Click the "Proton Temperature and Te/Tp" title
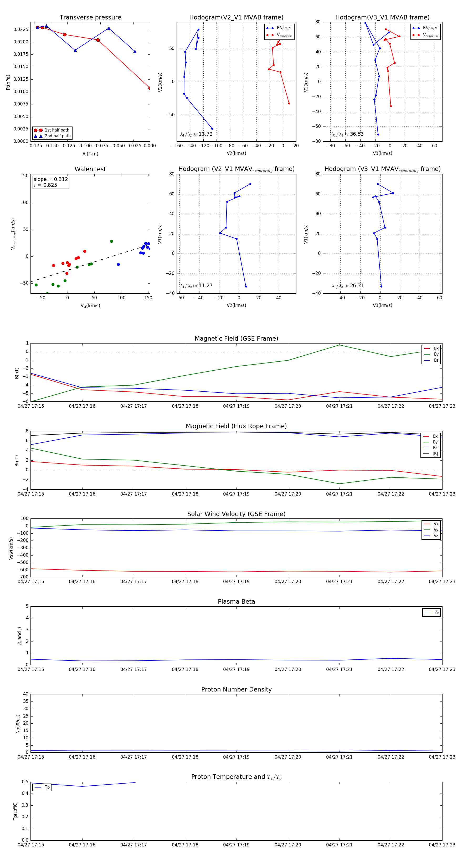Viewport: 473px width, 868px height. [x=236, y=777]
